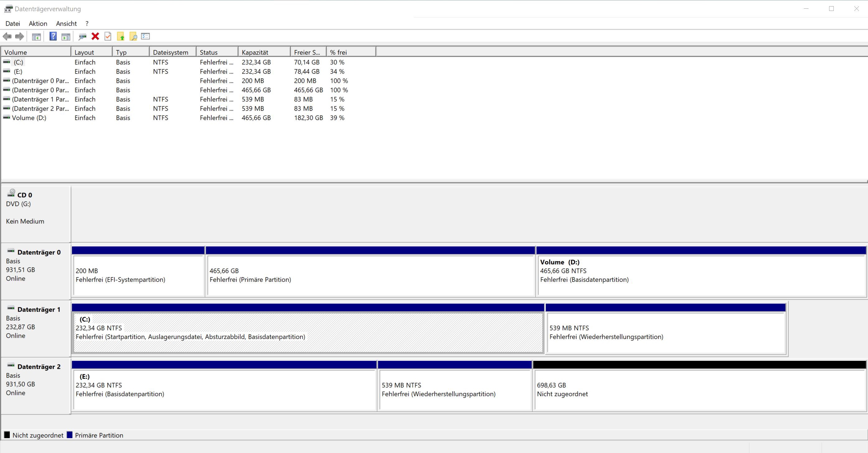The height and width of the screenshot is (453, 868).
Task: Select the (C:) Startpartition block
Action: click(308, 329)
